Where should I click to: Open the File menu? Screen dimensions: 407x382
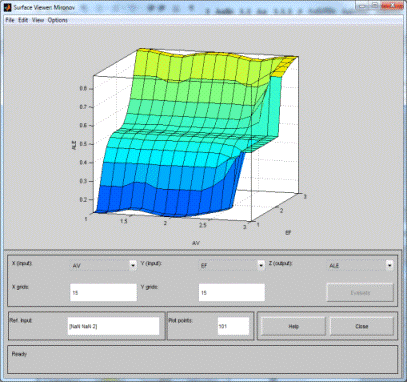(x=10, y=20)
